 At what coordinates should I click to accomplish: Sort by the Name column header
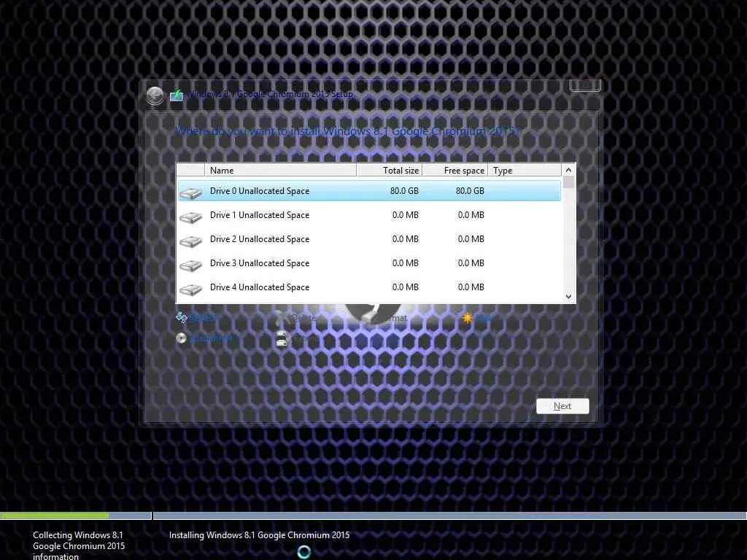tap(281, 170)
